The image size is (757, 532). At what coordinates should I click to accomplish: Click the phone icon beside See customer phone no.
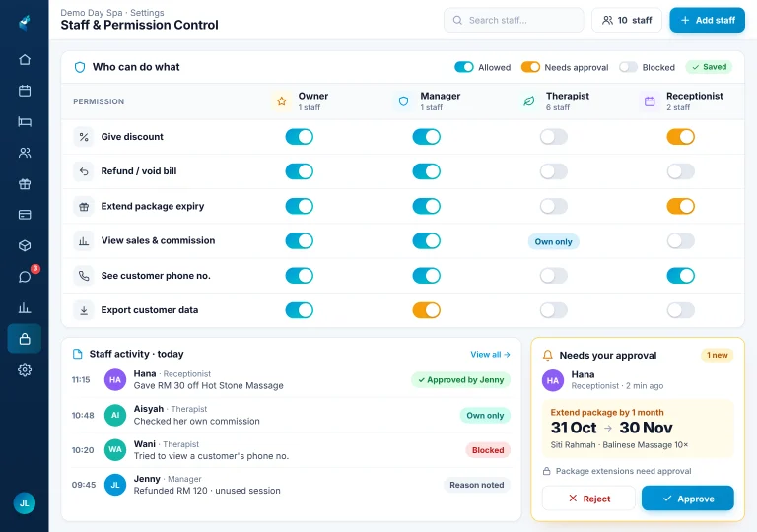pos(84,276)
